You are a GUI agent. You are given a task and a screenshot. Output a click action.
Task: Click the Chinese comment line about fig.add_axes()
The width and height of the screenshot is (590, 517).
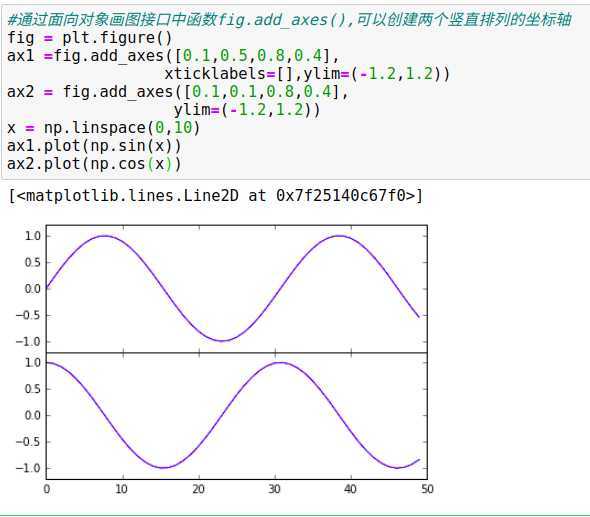(289, 20)
